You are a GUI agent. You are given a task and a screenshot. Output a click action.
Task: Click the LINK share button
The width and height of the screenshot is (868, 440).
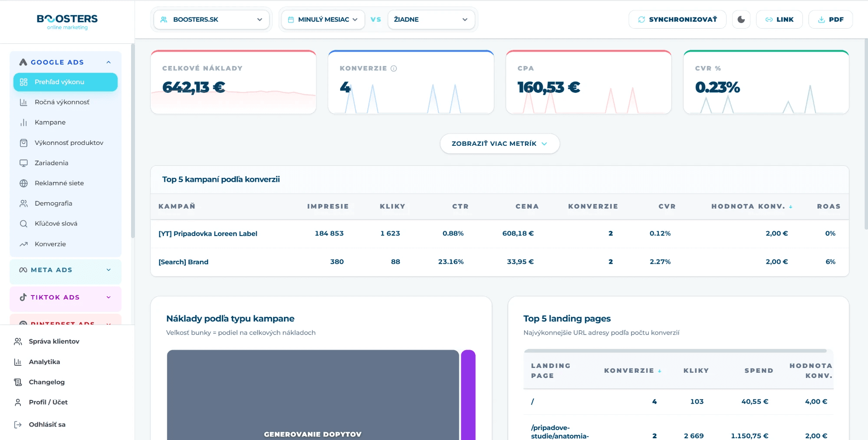(x=779, y=20)
